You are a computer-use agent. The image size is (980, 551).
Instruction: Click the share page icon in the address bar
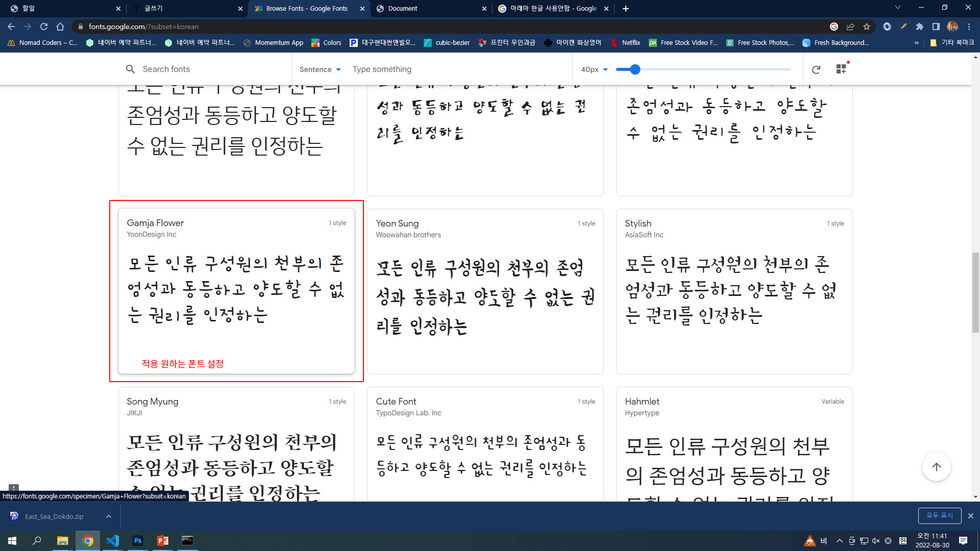tap(850, 27)
